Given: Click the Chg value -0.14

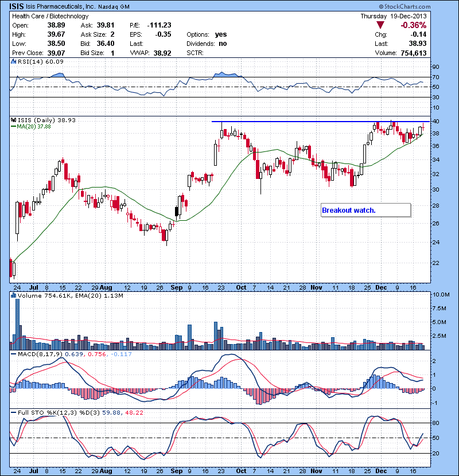Looking at the screenshot, I should 418,34.
